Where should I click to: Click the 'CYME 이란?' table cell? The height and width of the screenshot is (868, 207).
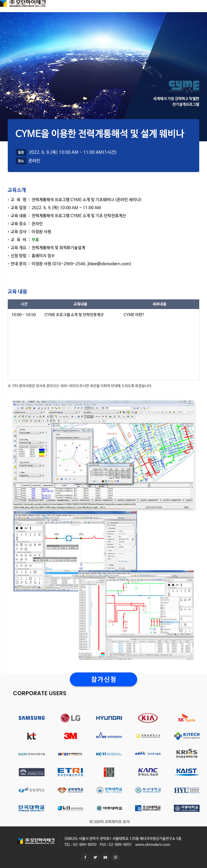[134, 315]
